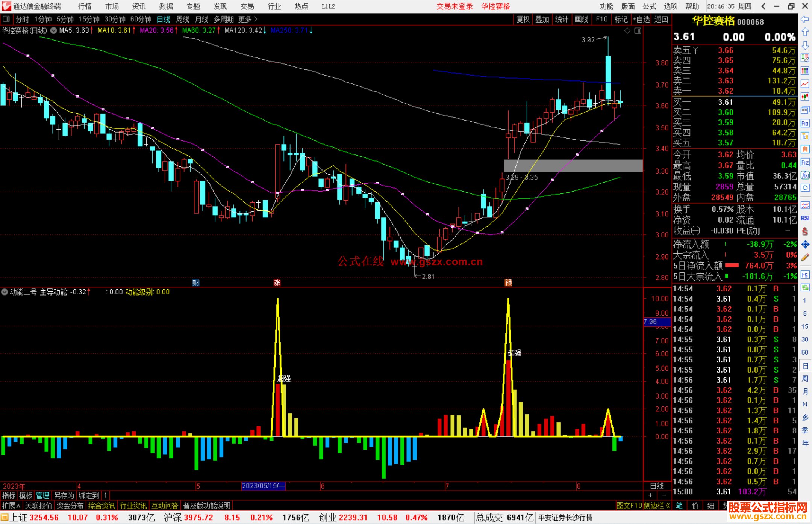Click the 2023/05/15 date marker on timeline

pos(263,486)
